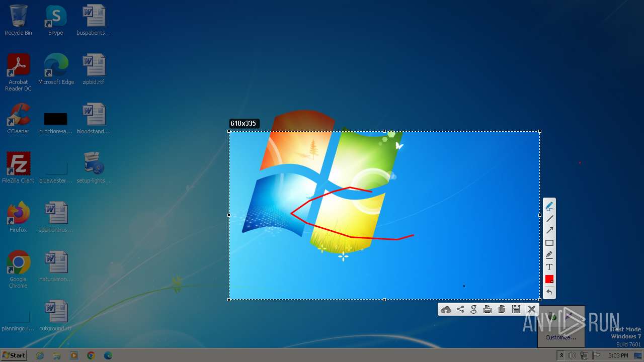Screen dimensions: 644x362
Task: Select the Marker highlighter tool
Action: pyautogui.click(x=549, y=255)
